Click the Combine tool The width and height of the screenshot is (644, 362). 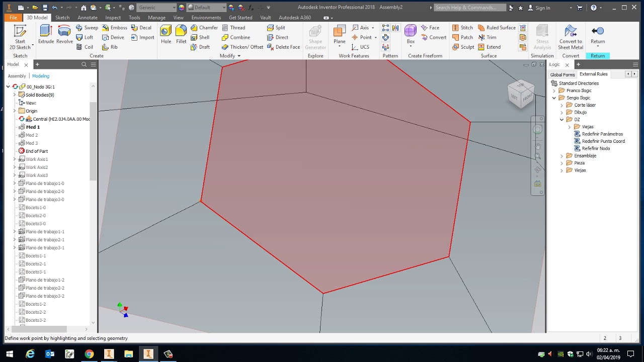point(235,37)
